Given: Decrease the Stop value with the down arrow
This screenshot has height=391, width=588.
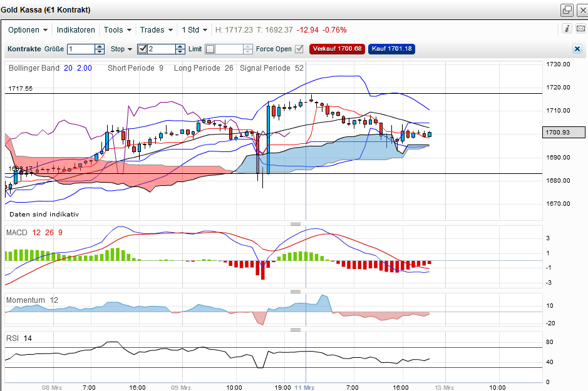Looking at the screenshot, I should tap(180, 53).
